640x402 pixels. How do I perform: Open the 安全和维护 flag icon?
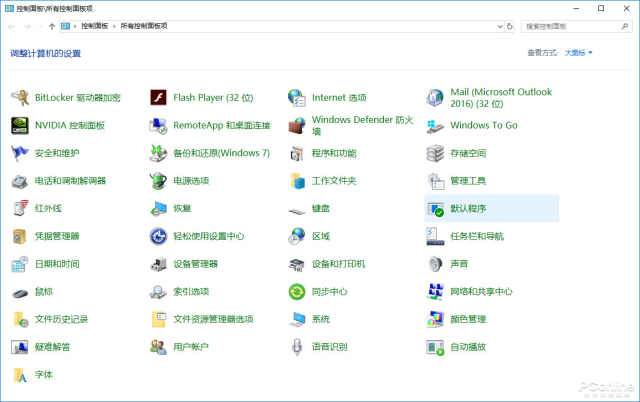20,153
